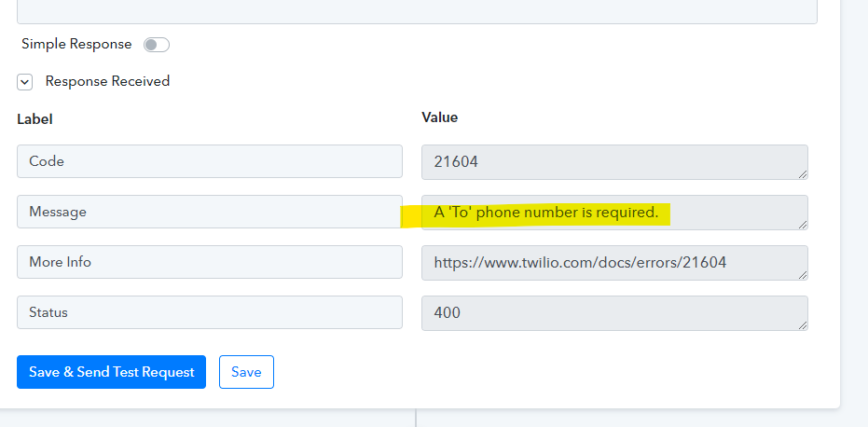Grab resize handle of More Info value box
The width and height of the screenshot is (868, 427).
point(803,275)
